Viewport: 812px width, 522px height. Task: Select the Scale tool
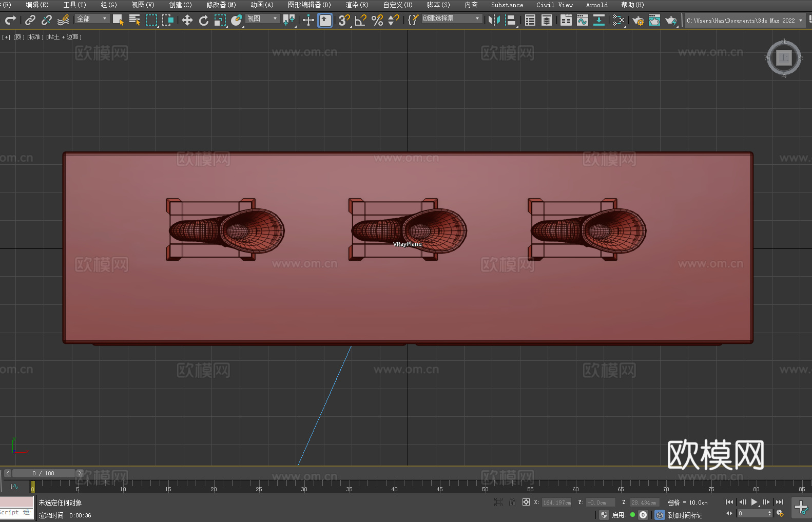click(220, 20)
